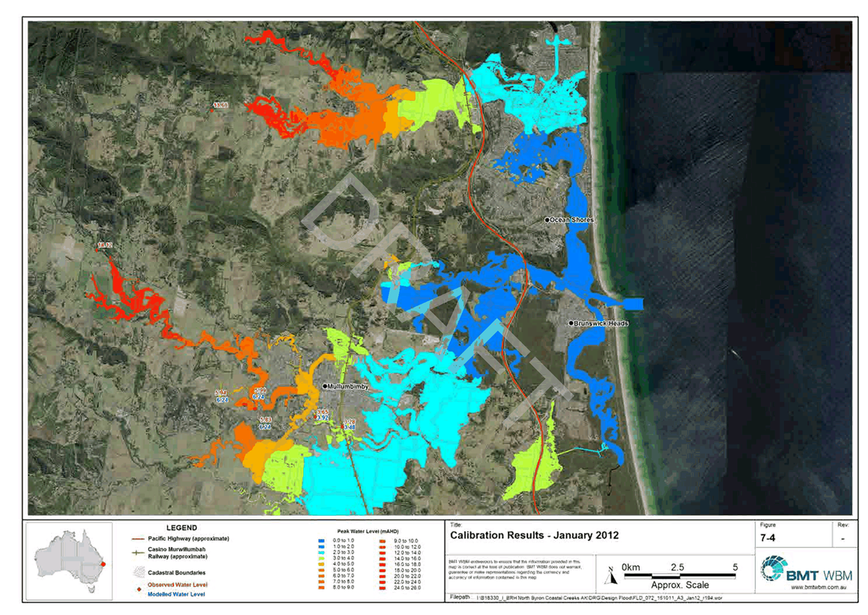The width and height of the screenshot is (868, 615).
Task: Click the 3.65 observed level value
Action: (322, 412)
